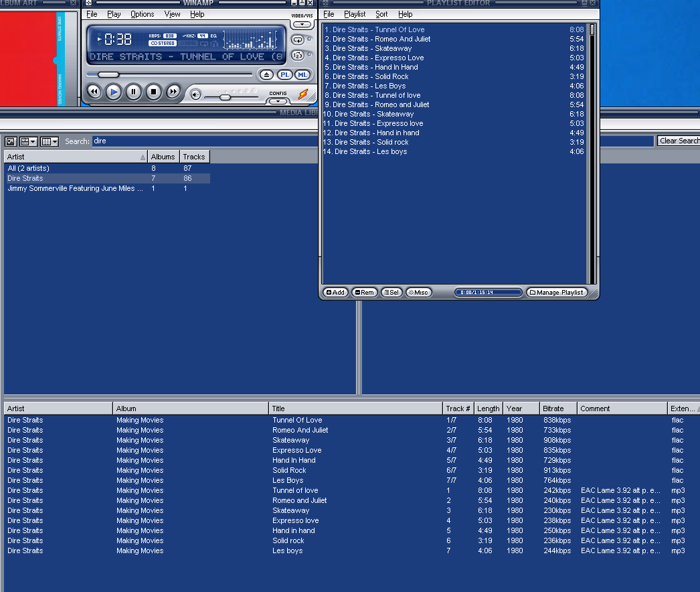Image resolution: width=700 pixels, height=592 pixels.
Task: Click the Winamp lightning bolt icon
Action: pos(303,94)
